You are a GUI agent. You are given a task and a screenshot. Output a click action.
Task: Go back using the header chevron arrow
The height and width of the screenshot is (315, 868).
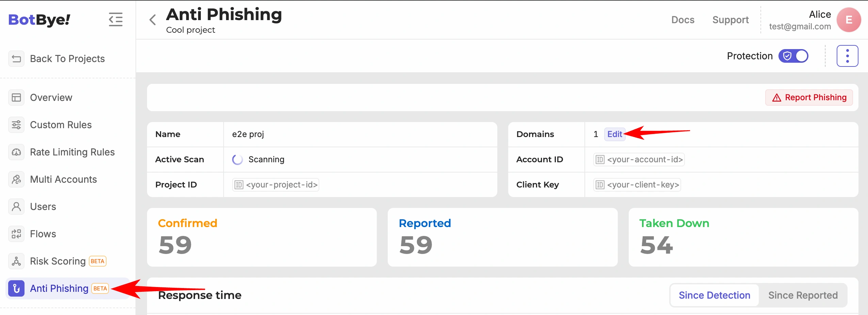[153, 20]
